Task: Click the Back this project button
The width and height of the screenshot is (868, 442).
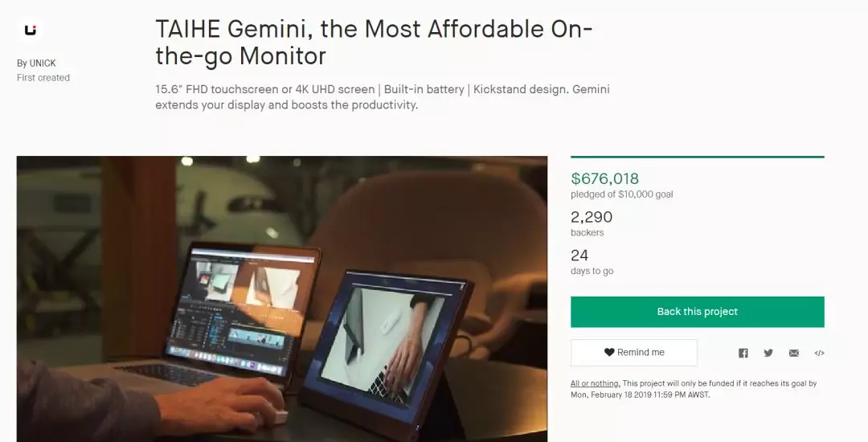Action: tap(698, 312)
